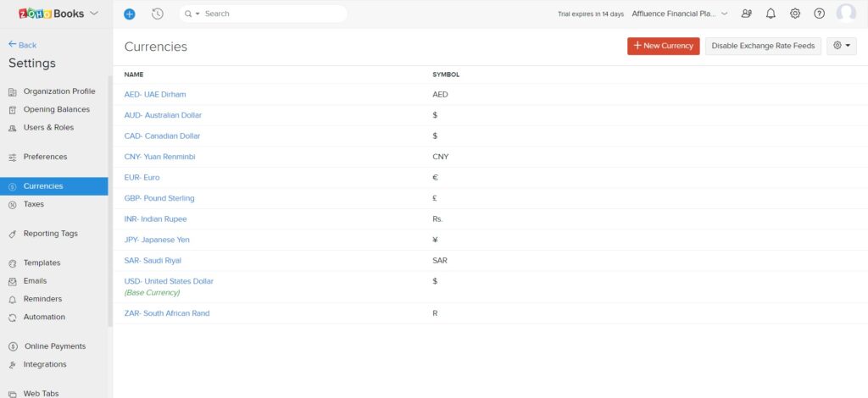Open Emails settings
This screenshot has height=398, width=868.
35,281
